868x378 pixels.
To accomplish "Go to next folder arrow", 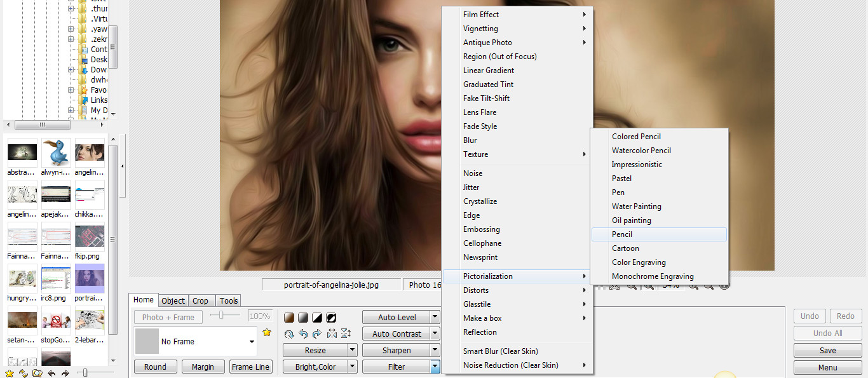I will 65,373.
